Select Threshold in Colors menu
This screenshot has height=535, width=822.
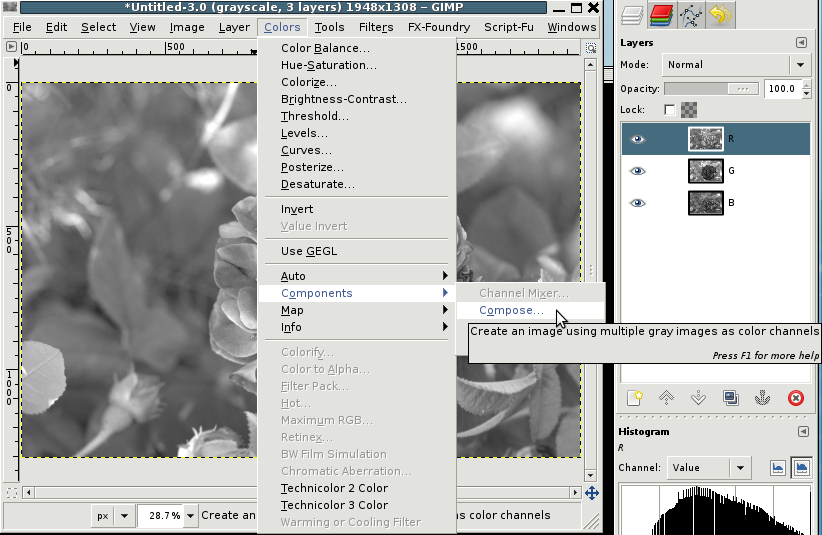point(356,116)
